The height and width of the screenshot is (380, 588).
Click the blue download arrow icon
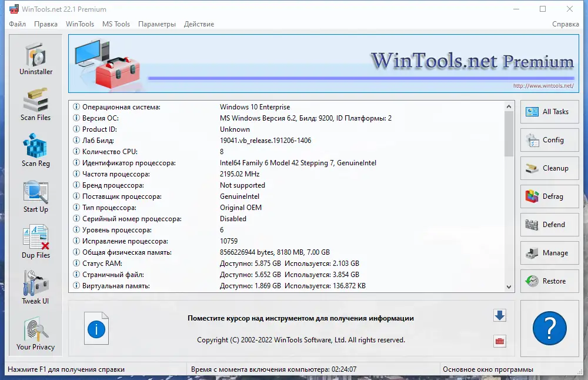pyautogui.click(x=499, y=316)
